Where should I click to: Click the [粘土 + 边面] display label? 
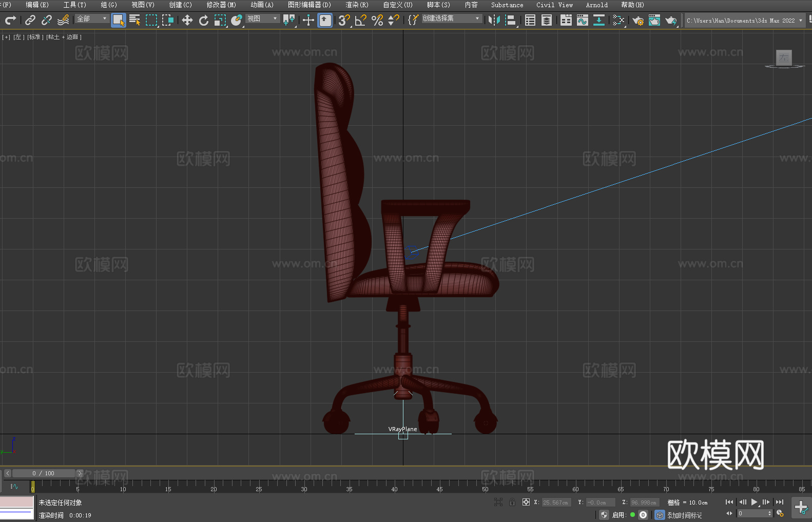click(64, 37)
